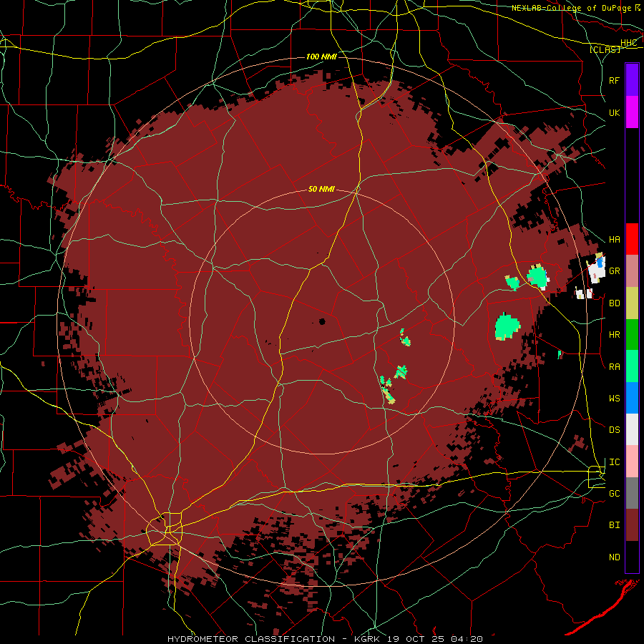Click the RF purple legend swatch
The width and height of the screenshot is (644, 644).
632,80
